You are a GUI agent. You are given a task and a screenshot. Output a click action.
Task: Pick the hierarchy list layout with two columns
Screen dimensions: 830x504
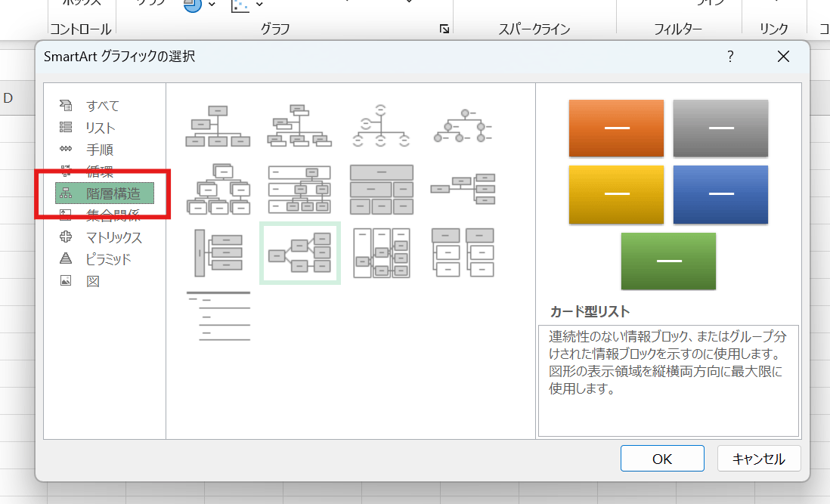click(x=463, y=253)
